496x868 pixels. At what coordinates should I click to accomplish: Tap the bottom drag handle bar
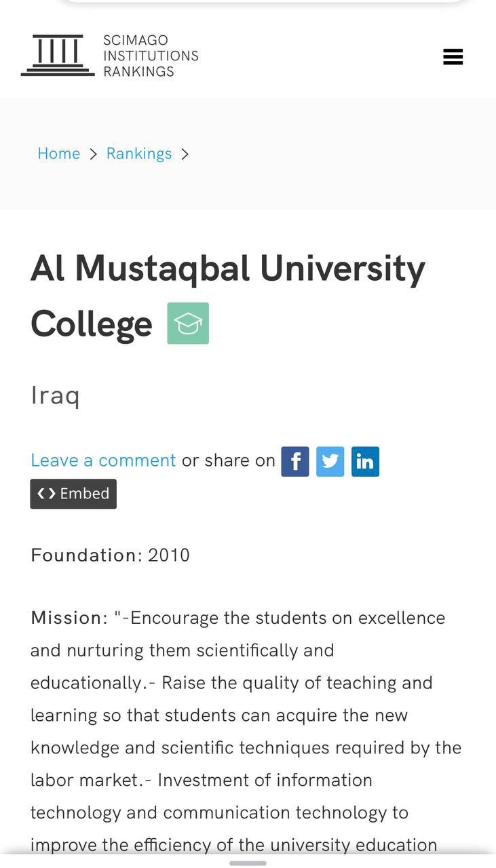point(248,863)
